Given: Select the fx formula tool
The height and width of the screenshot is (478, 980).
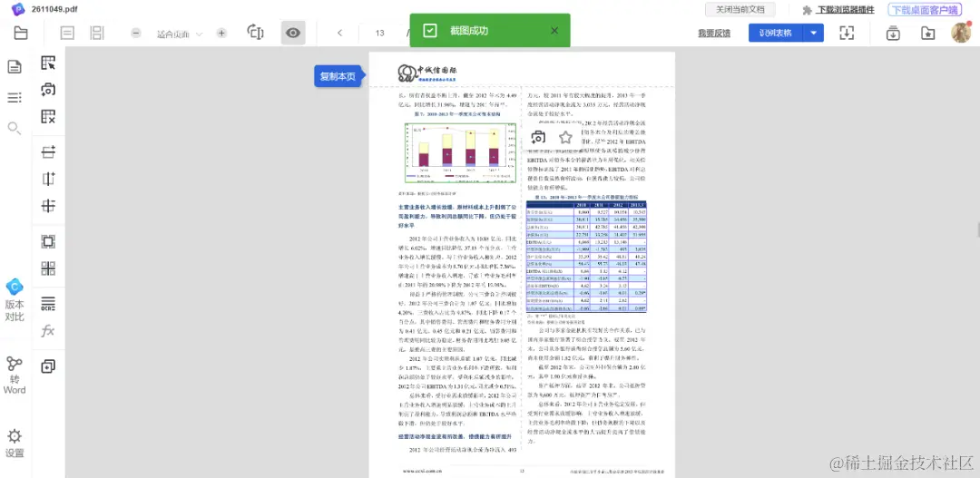Looking at the screenshot, I should pyautogui.click(x=48, y=330).
